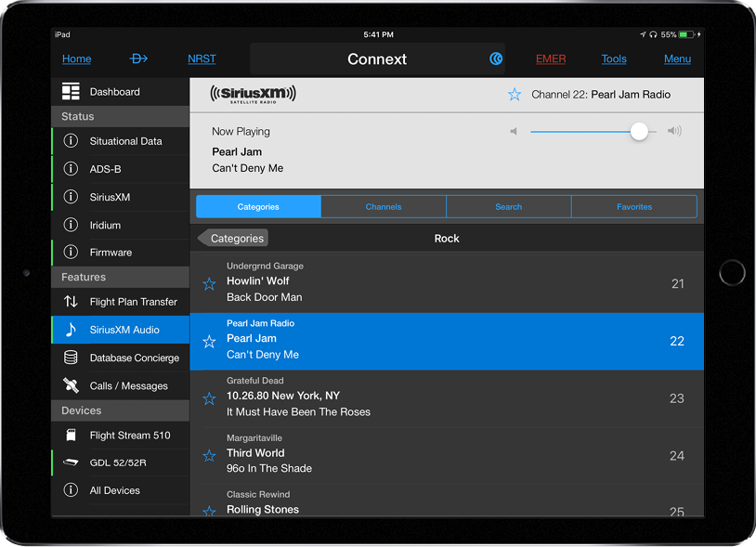756x547 pixels.
Task: Tap channel number 22 in highlighted row
Action: (677, 341)
